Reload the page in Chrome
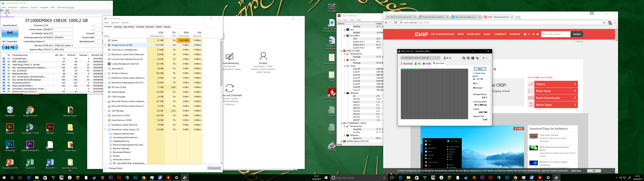 pyautogui.click(x=395, y=22)
